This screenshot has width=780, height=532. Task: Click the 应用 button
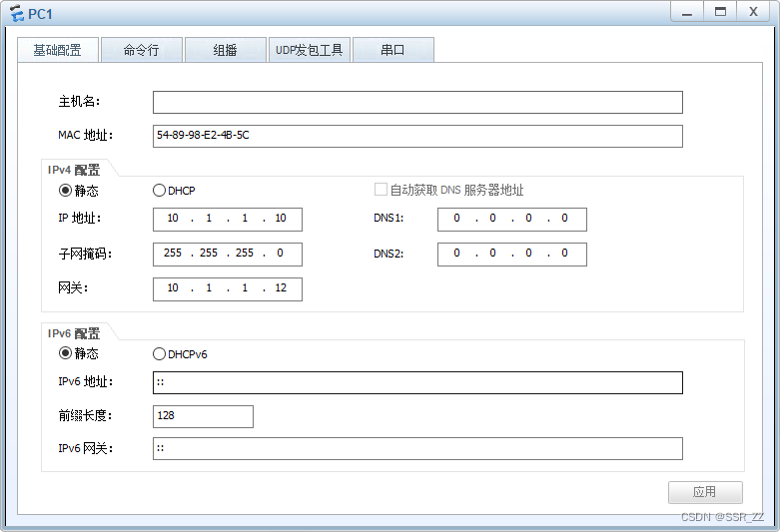(x=705, y=492)
